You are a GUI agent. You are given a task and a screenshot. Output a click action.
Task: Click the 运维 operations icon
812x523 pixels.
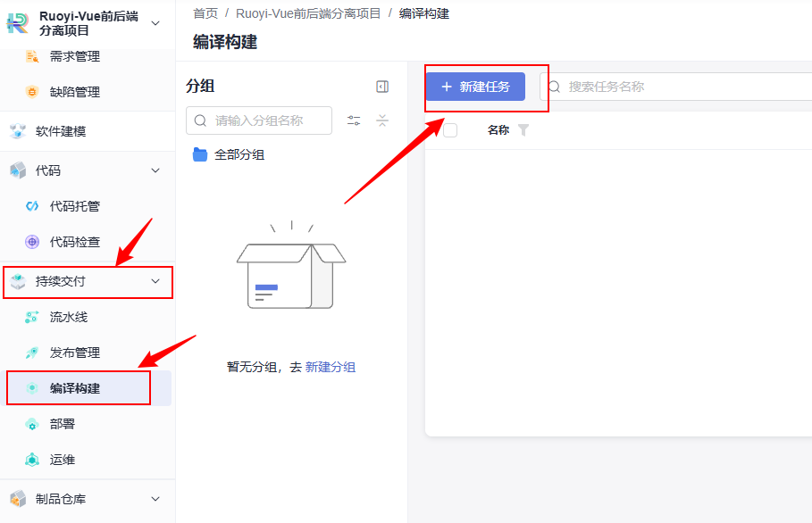[x=32, y=460]
